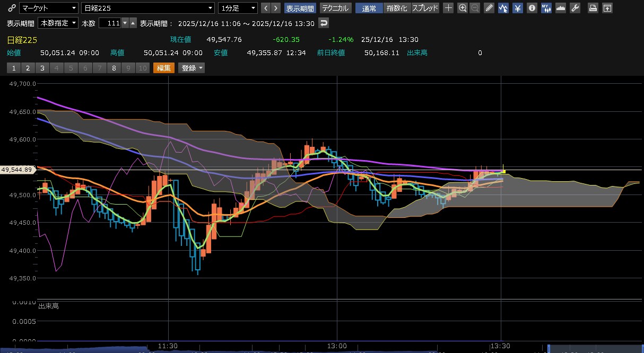Click the 本数 bar count input field
Screen dimensions: 644x353
click(110, 23)
